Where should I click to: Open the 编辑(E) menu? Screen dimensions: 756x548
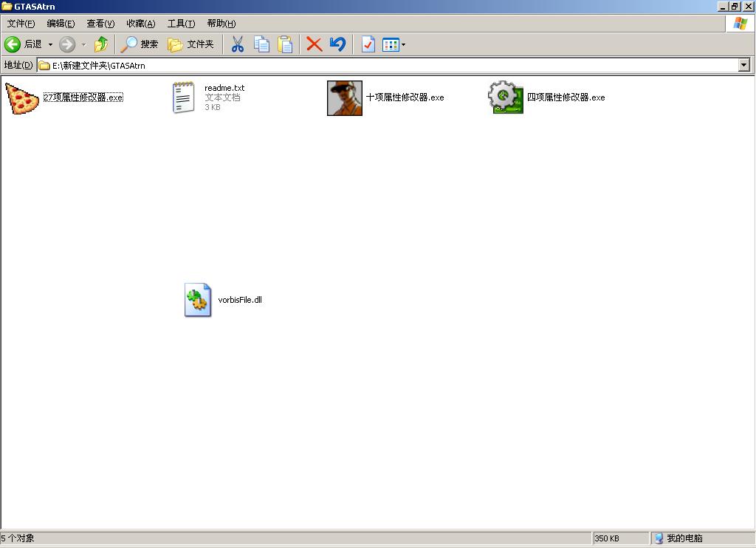61,23
